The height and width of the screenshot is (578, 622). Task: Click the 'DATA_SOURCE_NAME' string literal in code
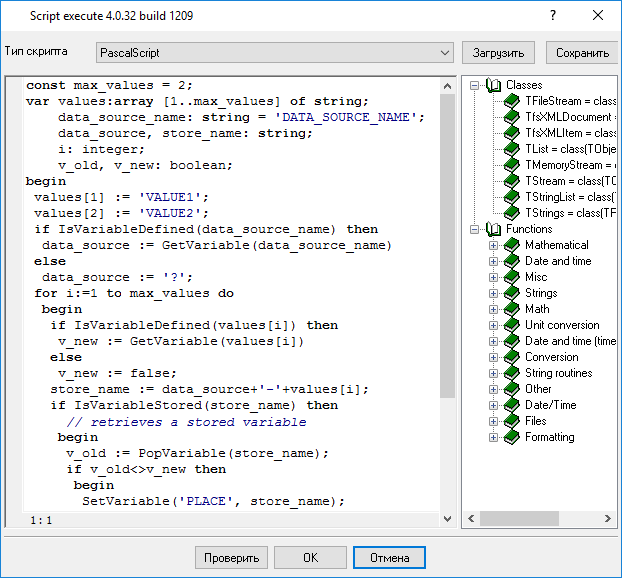point(346,117)
